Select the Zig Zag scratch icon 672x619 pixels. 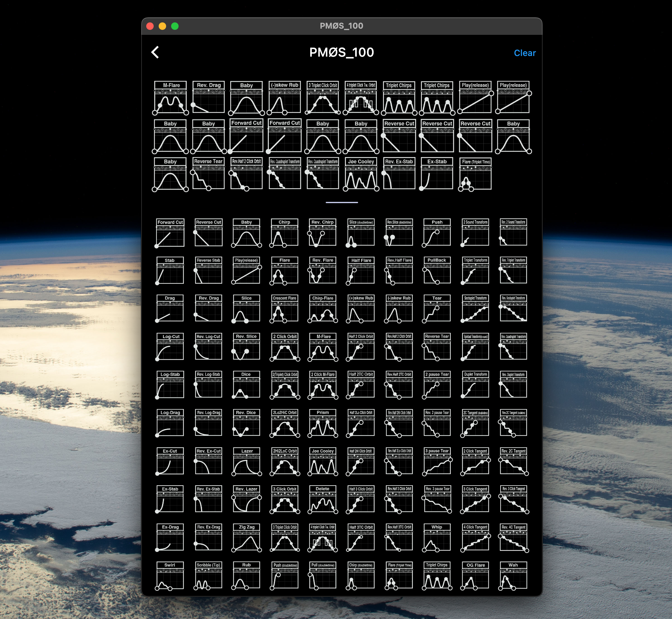click(x=246, y=538)
